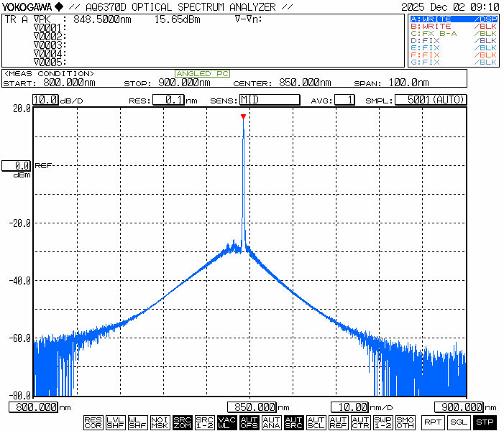Select trace C:FX B-A entry
Screen dimensions: 504x431
pyautogui.click(x=453, y=33)
